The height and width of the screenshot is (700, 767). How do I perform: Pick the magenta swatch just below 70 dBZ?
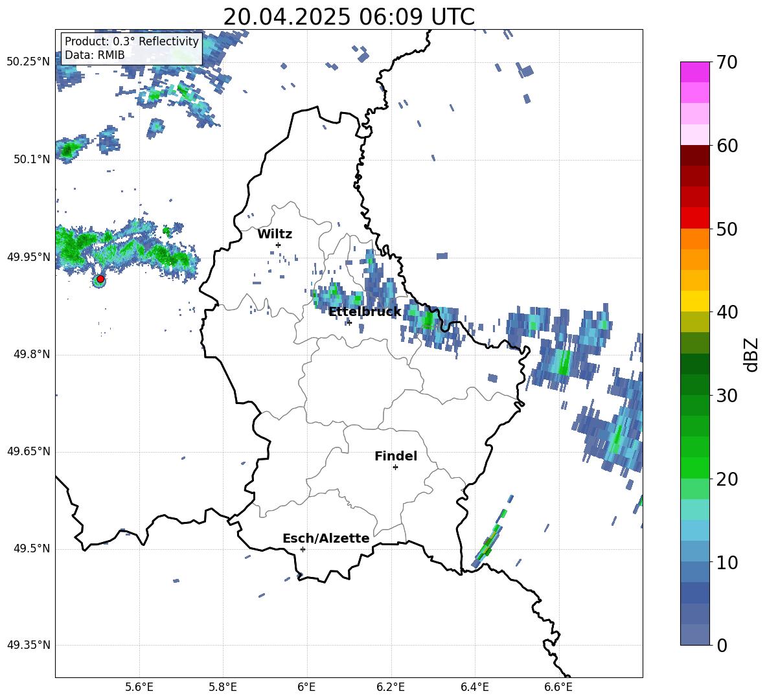(695, 72)
